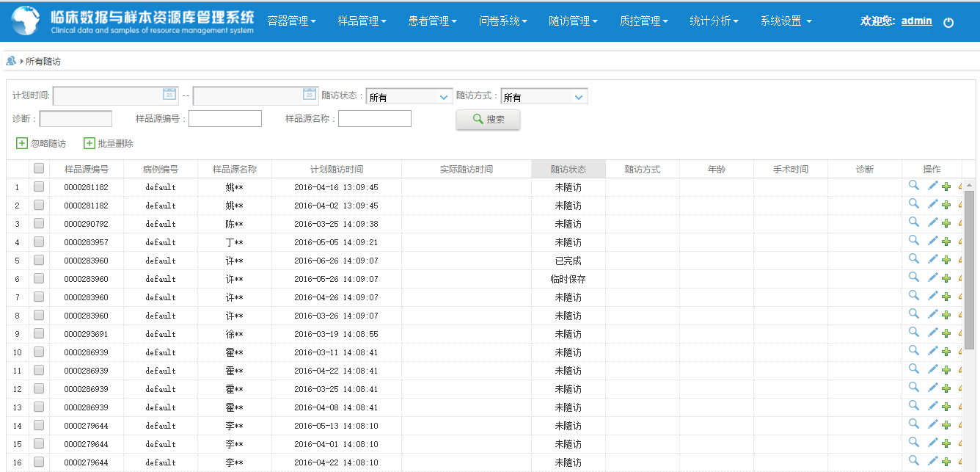Tick the checkbox on the 徐** row
980x472 pixels.
point(39,333)
